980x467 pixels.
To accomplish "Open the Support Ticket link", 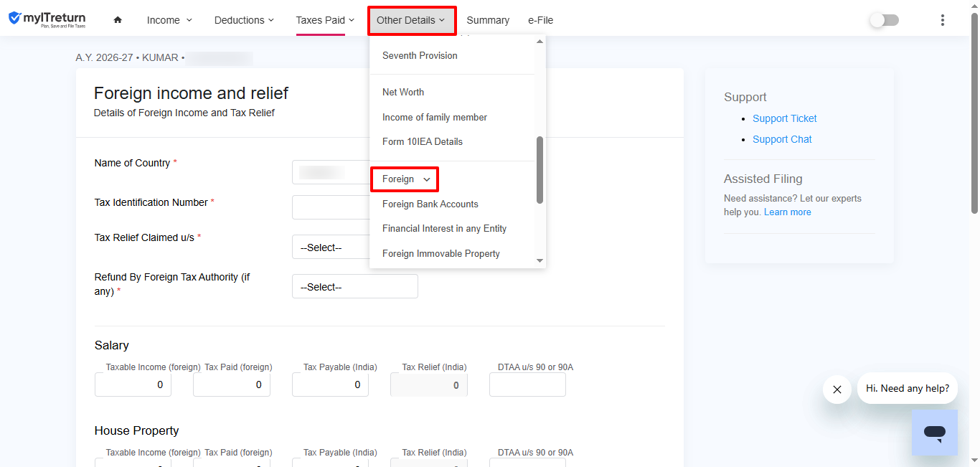I will 785,118.
